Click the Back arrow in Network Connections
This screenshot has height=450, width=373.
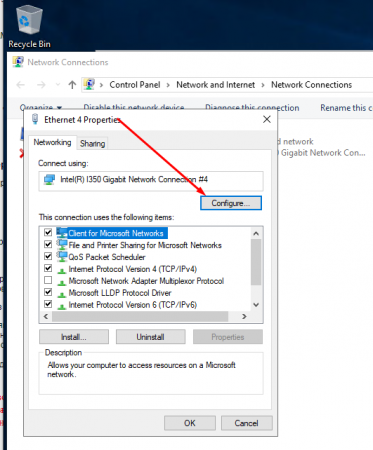(21, 85)
